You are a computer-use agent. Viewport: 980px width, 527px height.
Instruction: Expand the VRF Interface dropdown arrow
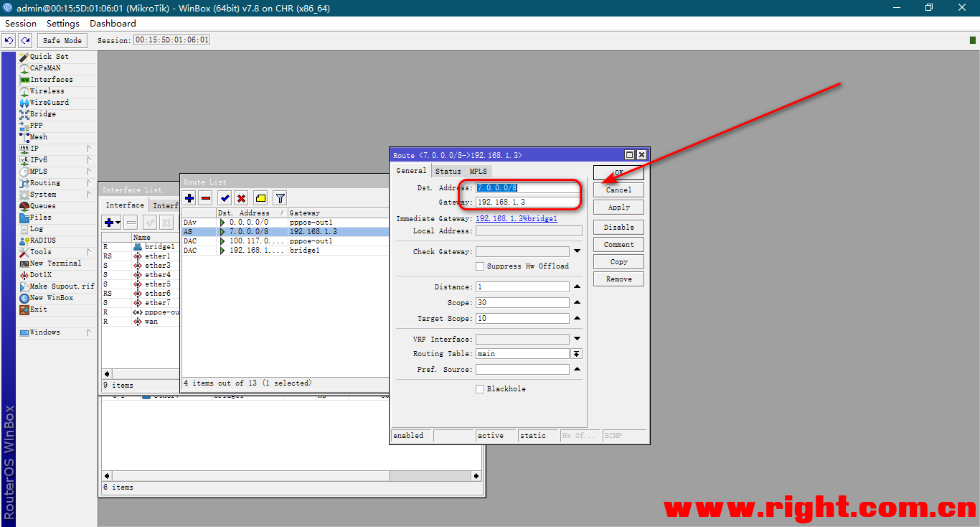click(577, 339)
